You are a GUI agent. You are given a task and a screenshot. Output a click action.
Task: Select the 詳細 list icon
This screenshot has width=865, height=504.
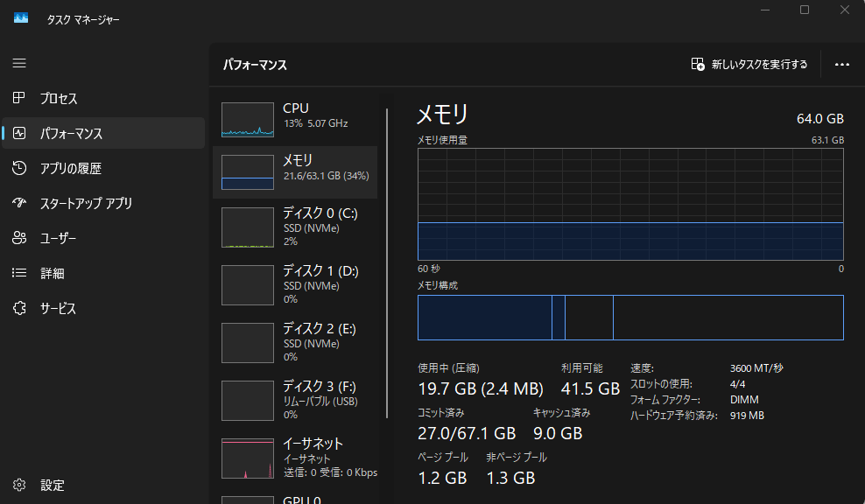19,273
